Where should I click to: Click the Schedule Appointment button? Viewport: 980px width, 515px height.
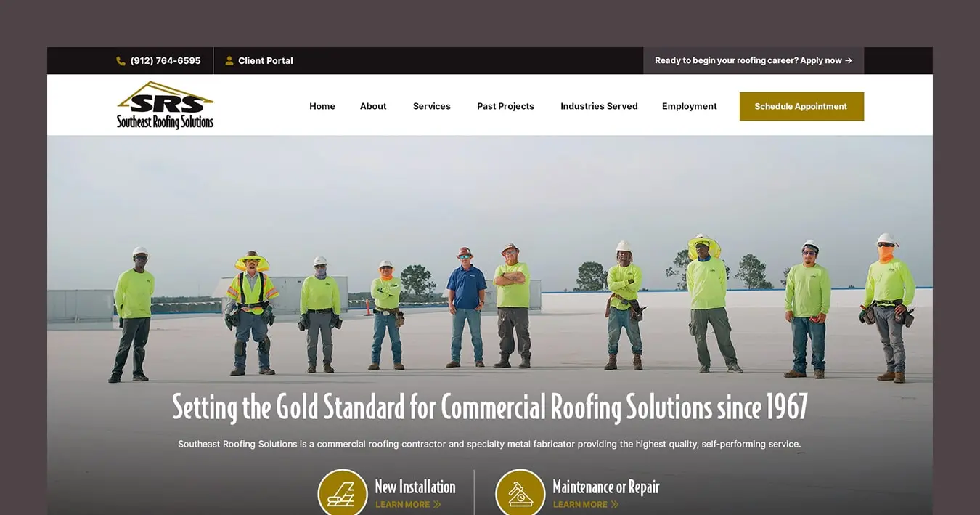pos(801,106)
